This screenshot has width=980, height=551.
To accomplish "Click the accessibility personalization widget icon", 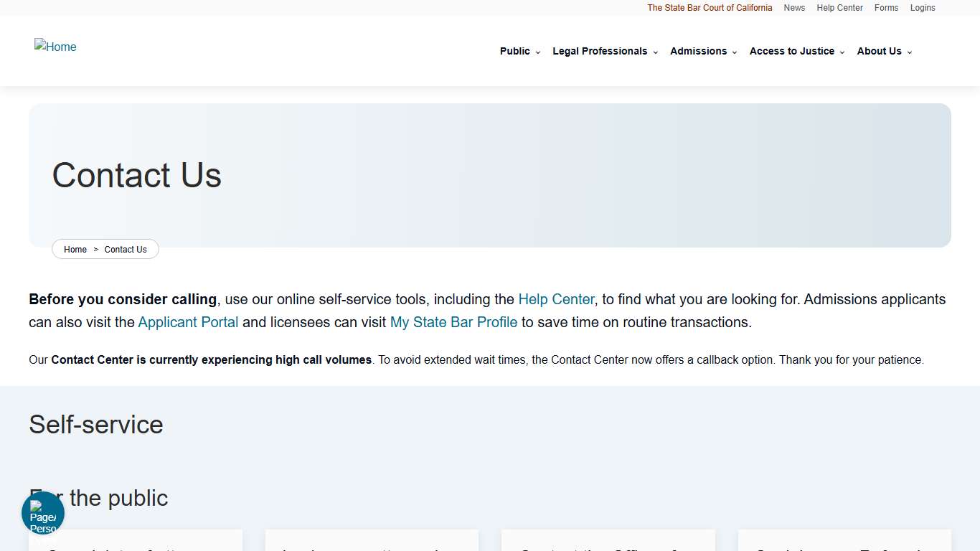I will (42, 512).
